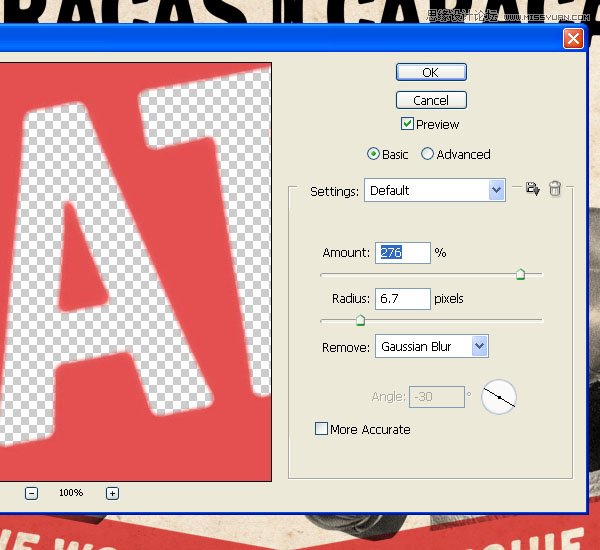600x550 pixels.
Task: Click the 100% zoom level text
Action: (x=71, y=493)
